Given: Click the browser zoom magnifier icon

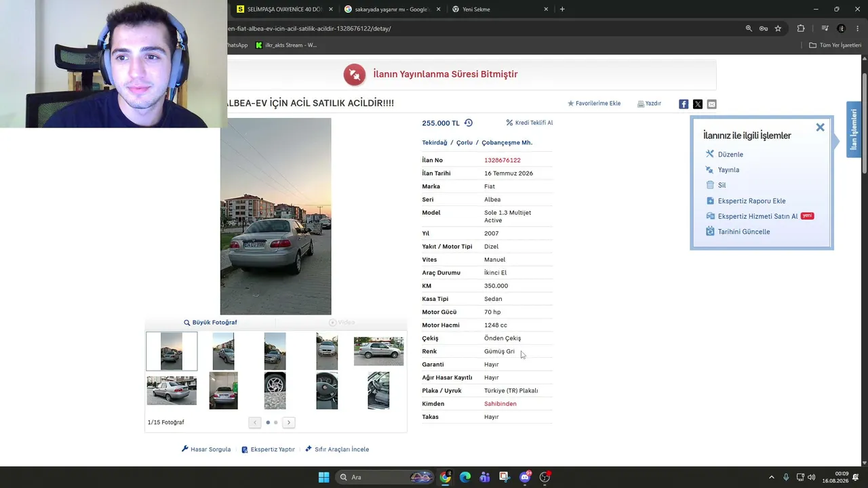Looking at the screenshot, I should [x=749, y=28].
